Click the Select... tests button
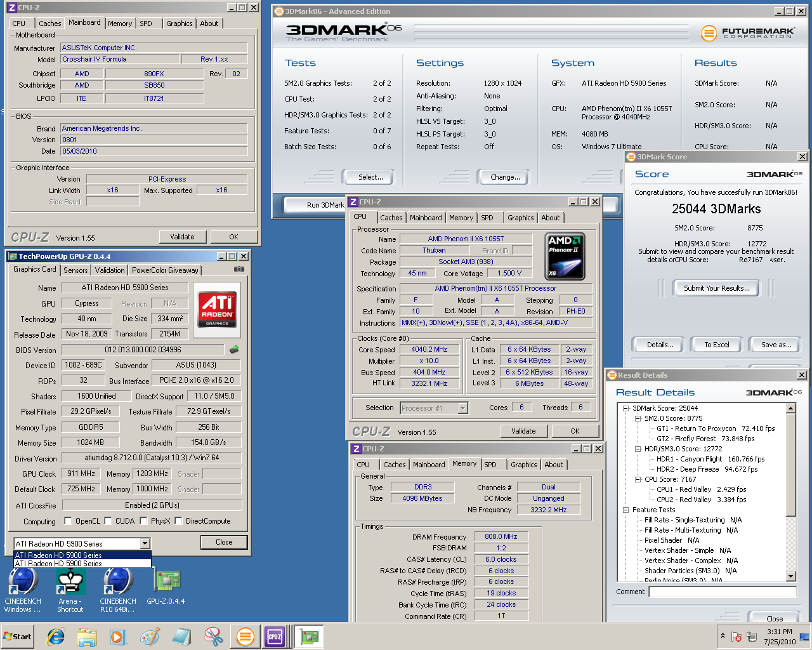This screenshot has height=650, width=812. [370, 177]
